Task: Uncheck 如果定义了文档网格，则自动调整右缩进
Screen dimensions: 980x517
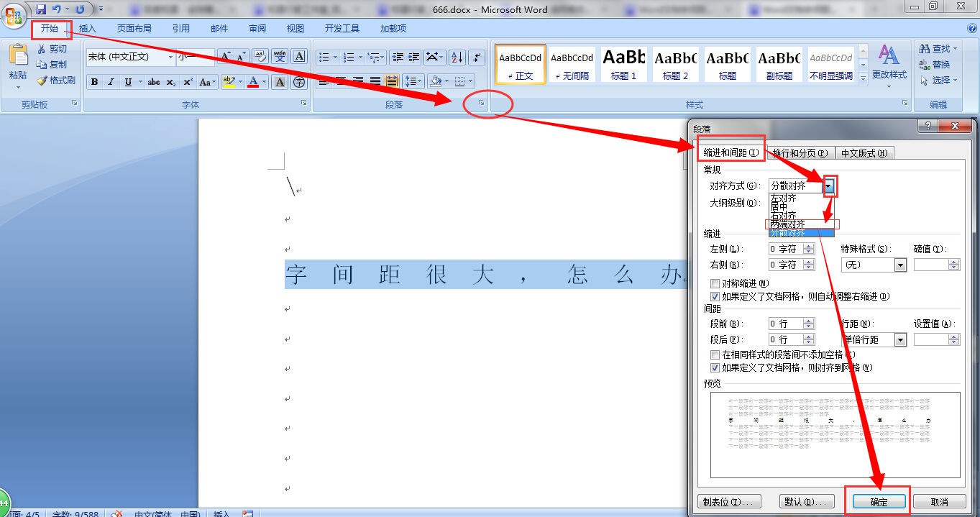Action: pos(715,296)
